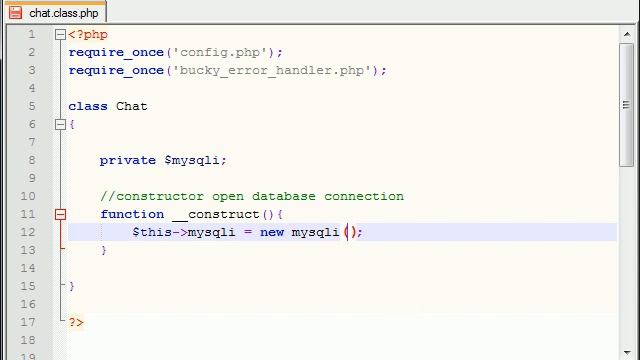The image size is (640, 360).
Task: Click 'require_once' on line 2
Action: point(116,53)
